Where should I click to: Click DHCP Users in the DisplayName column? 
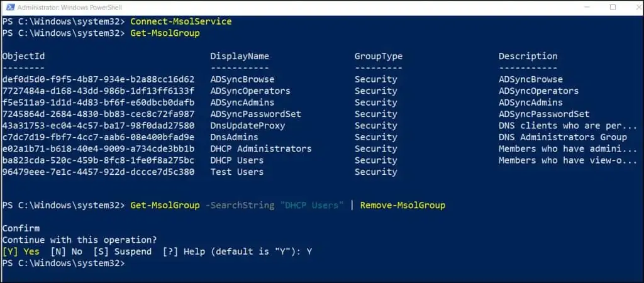(236, 160)
